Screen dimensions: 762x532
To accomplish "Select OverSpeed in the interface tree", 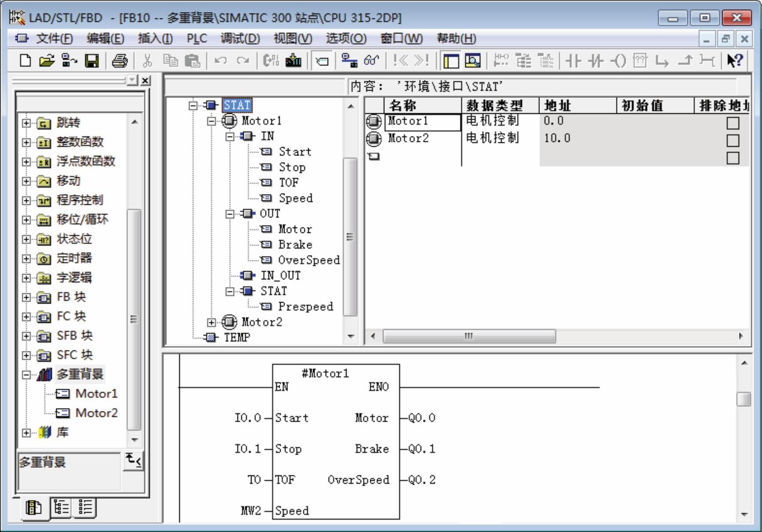I will (309, 260).
